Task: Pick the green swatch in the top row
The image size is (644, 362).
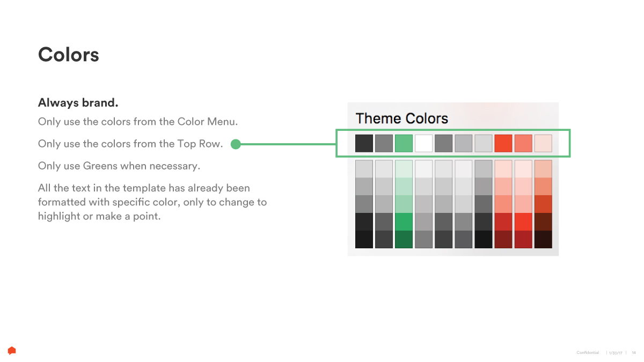Action: pyautogui.click(x=404, y=143)
